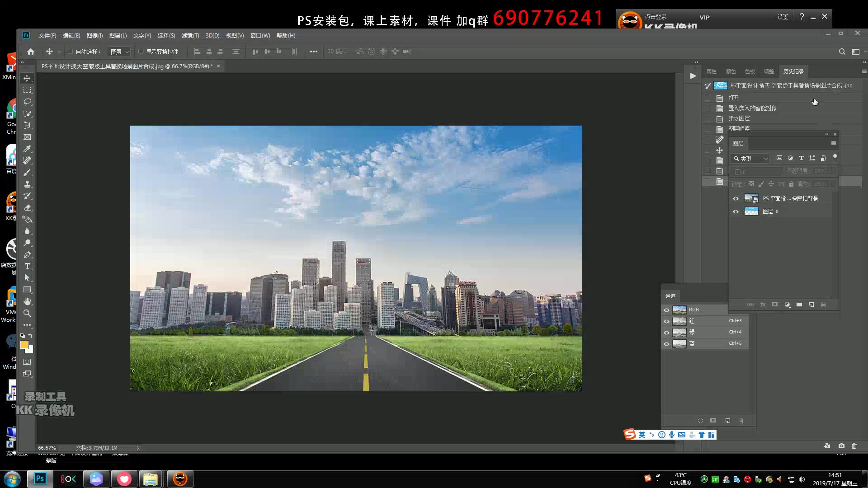Select the Lasso tool
The width and height of the screenshot is (868, 488).
(x=27, y=102)
